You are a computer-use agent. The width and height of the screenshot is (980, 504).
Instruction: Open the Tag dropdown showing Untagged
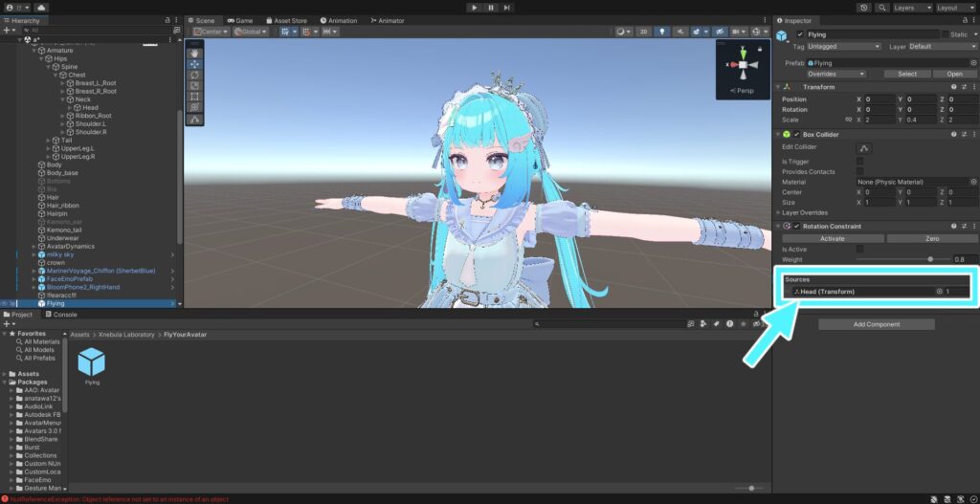844,46
